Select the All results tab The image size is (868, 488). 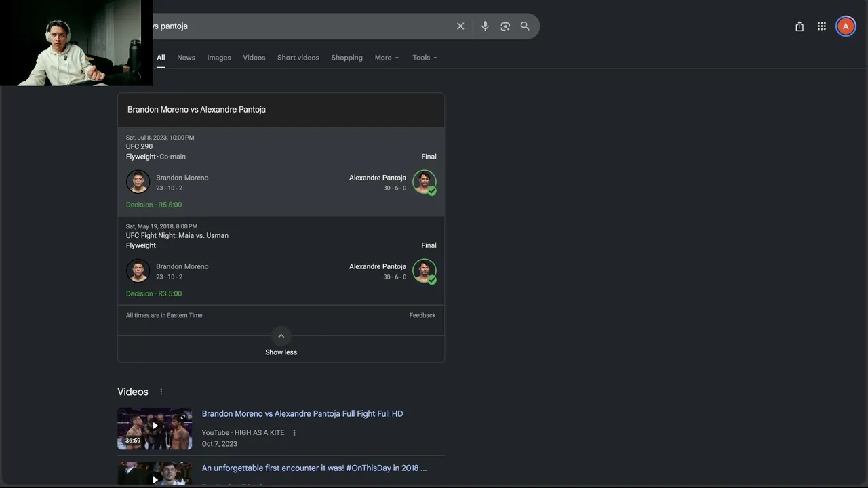pos(161,58)
